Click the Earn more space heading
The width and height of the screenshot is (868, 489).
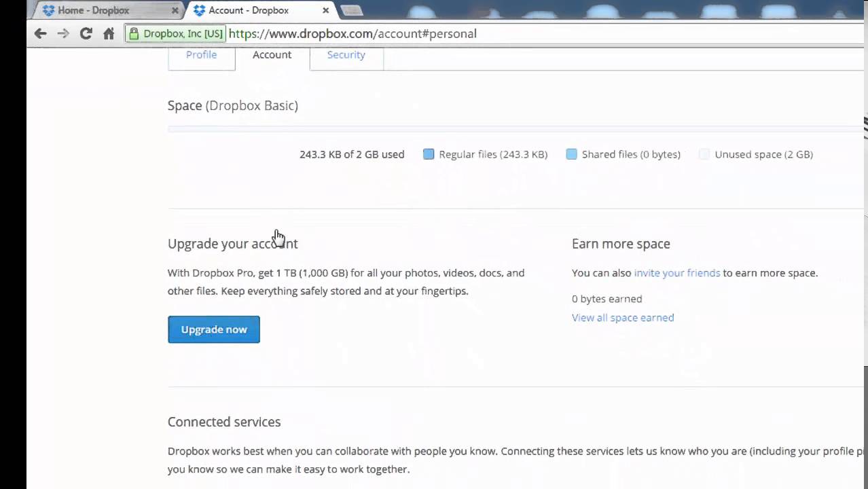pos(621,244)
